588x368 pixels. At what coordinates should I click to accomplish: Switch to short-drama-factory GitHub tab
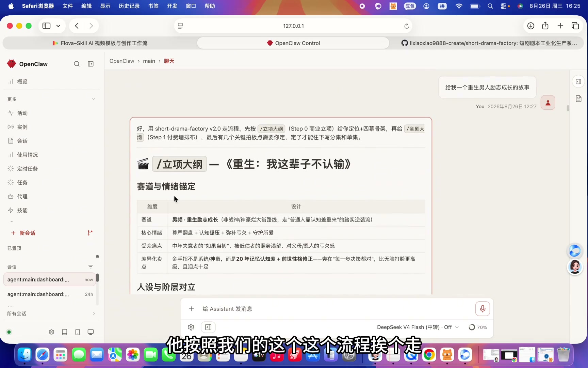coord(489,43)
